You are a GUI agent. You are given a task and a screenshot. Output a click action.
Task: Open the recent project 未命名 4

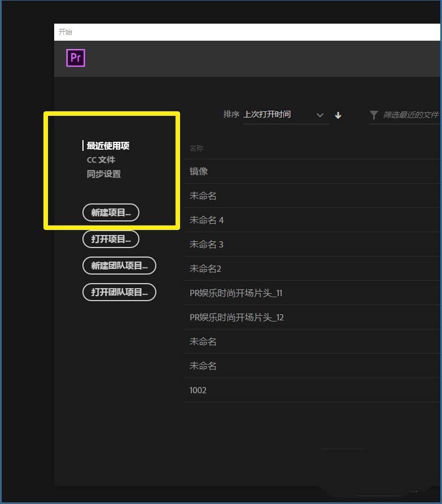(312, 220)
